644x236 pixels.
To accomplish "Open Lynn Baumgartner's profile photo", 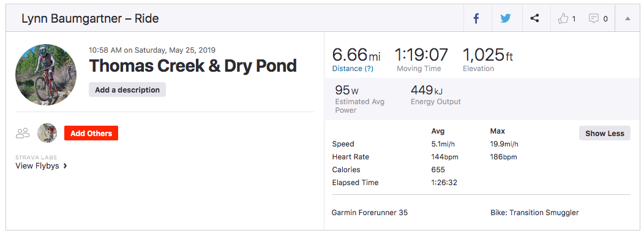I will [x=46, y=75].
